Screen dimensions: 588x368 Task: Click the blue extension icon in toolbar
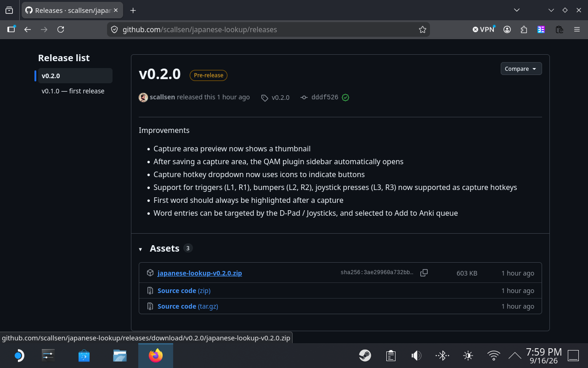coord(541,29)
